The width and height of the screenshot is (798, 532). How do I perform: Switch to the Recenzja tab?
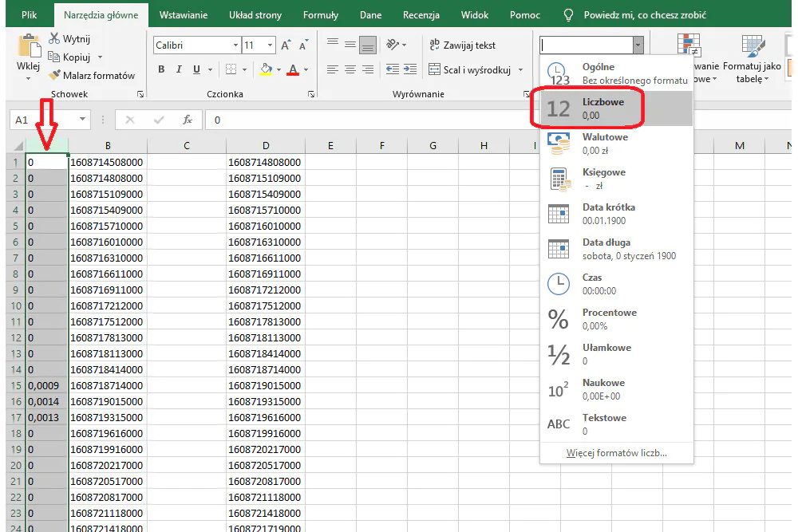click(x=421, y=14)
